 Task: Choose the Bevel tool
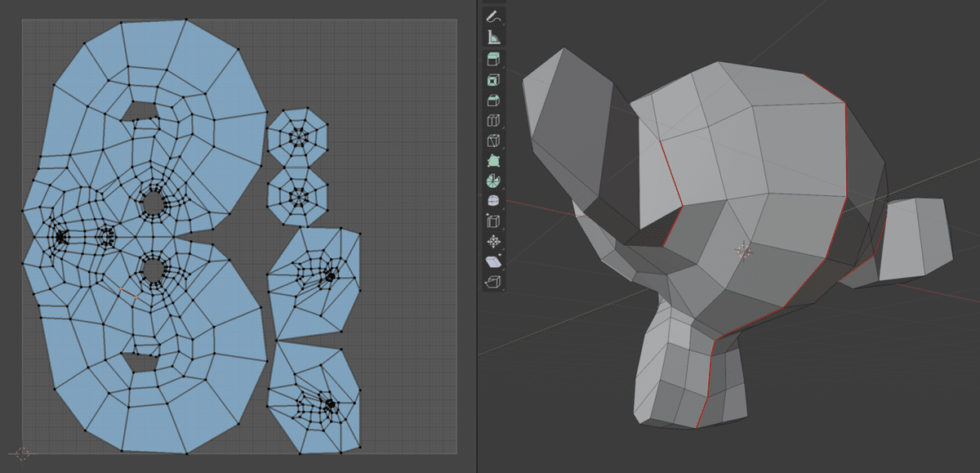tap(493, 100)
